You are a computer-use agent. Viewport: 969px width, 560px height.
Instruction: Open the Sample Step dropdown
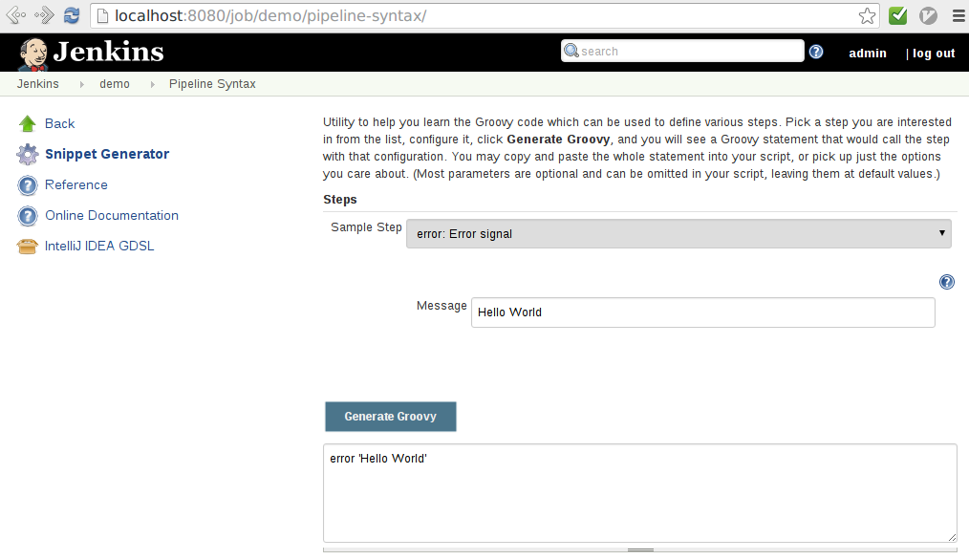tap(678, 233)
